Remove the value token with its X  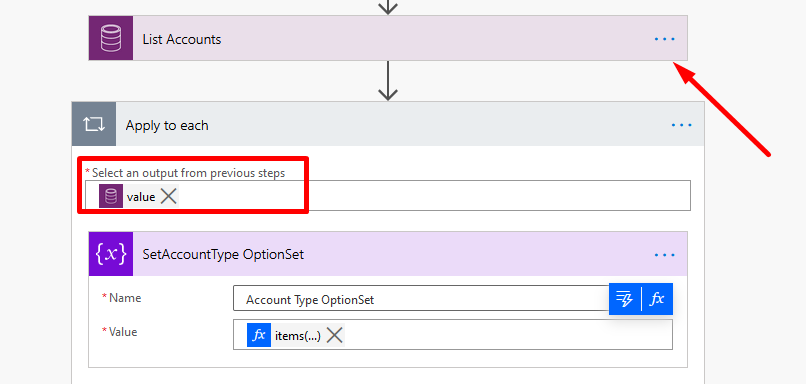coord(169,196)
